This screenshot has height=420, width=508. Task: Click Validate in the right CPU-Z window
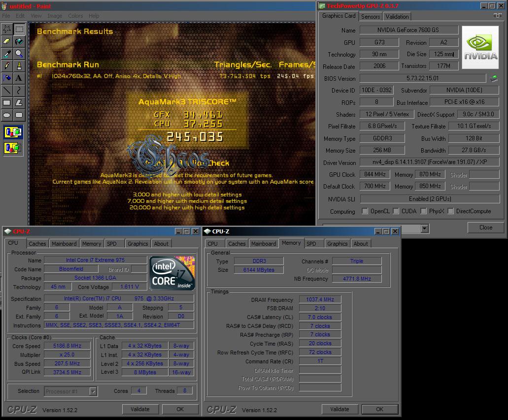339,409
